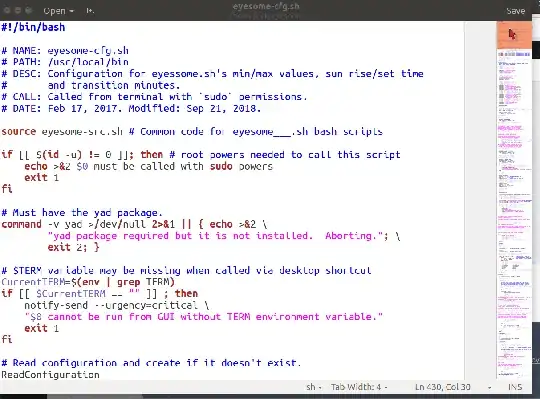
Task: Click the eyesome-cfg.sh window title
Action: click(266, 6)
